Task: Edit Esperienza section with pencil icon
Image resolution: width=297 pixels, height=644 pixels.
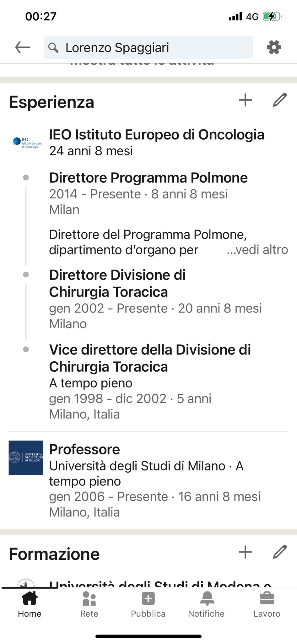Action: 279,101
